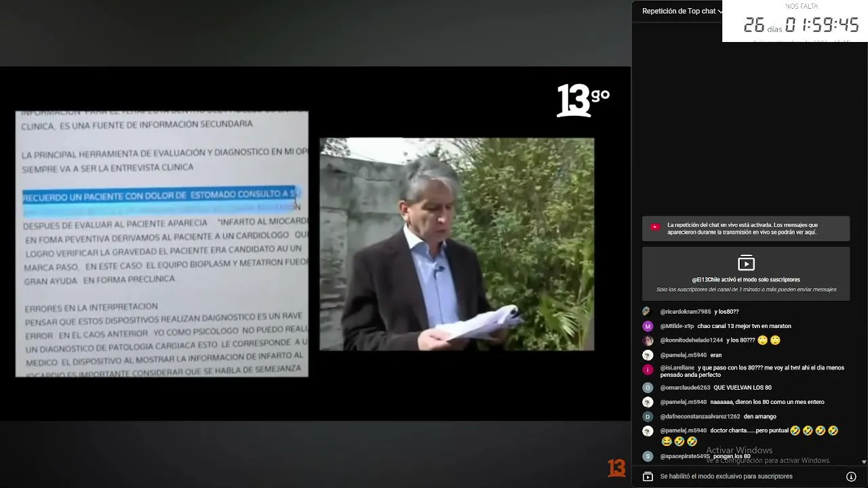
Task: Open avatar beside the message "eran"
Action: [x=648, y=355]
